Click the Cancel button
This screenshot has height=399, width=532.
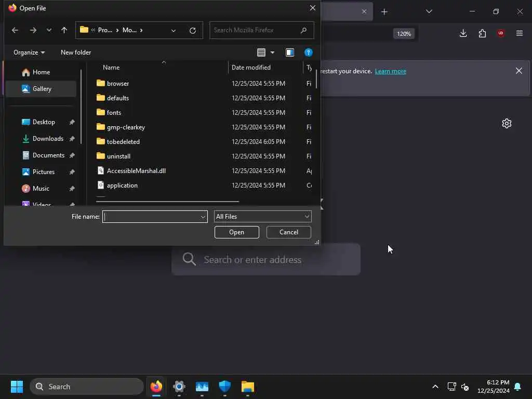click(x=289, y=232)
